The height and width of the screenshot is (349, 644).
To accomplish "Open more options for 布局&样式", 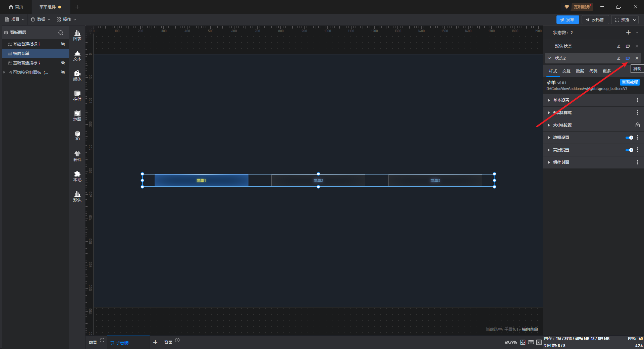I will click(x=637, y=112).
